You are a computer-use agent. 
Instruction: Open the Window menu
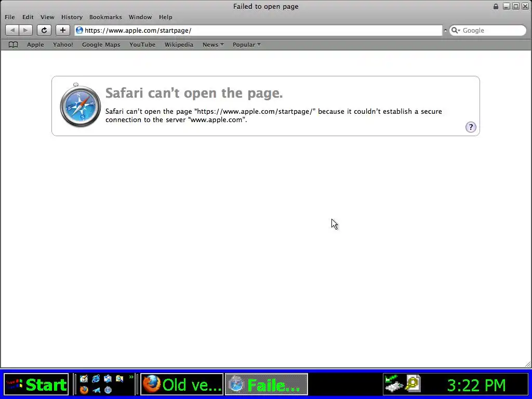pyautogui.click(x=140, y=17)
